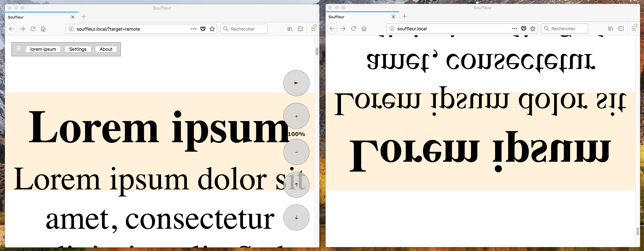The height and width of the screenshot is (251, 644).
Task: Open the left Firefox application menu
Action: coord(313,29)
